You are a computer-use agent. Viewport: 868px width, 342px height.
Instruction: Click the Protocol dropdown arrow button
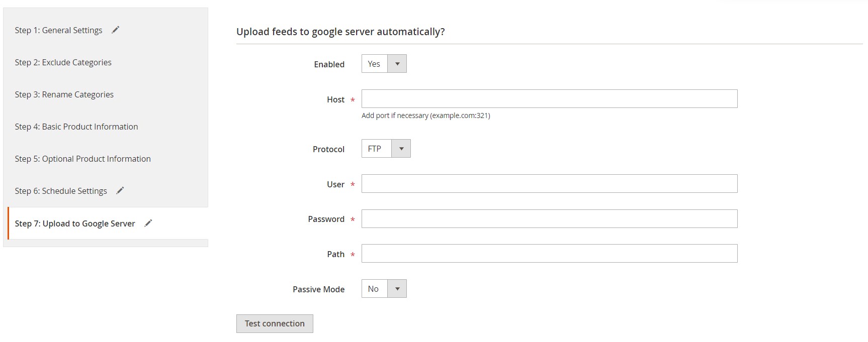[401, 149]
